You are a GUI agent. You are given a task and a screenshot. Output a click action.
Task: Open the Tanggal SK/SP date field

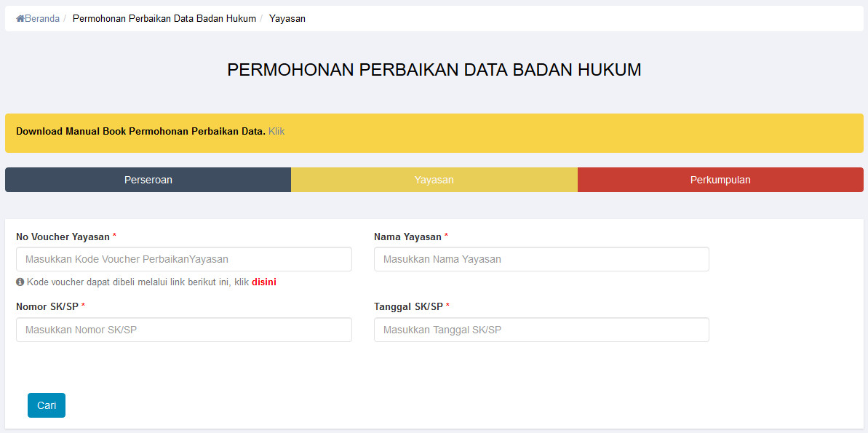tap(541, 330)
